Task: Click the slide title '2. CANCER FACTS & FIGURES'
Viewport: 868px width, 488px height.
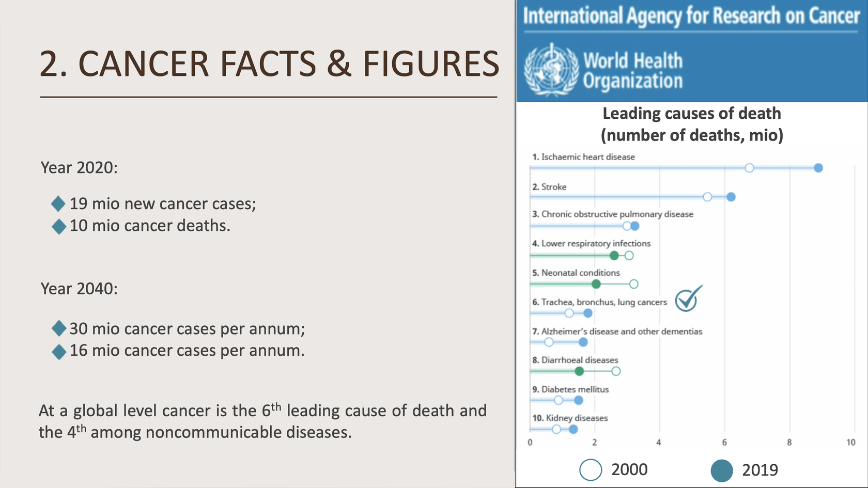Action: [x=269, y=64]
